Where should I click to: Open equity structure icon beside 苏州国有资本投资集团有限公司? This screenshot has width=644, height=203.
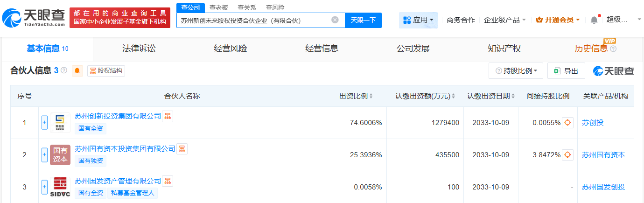pos(182,149)
